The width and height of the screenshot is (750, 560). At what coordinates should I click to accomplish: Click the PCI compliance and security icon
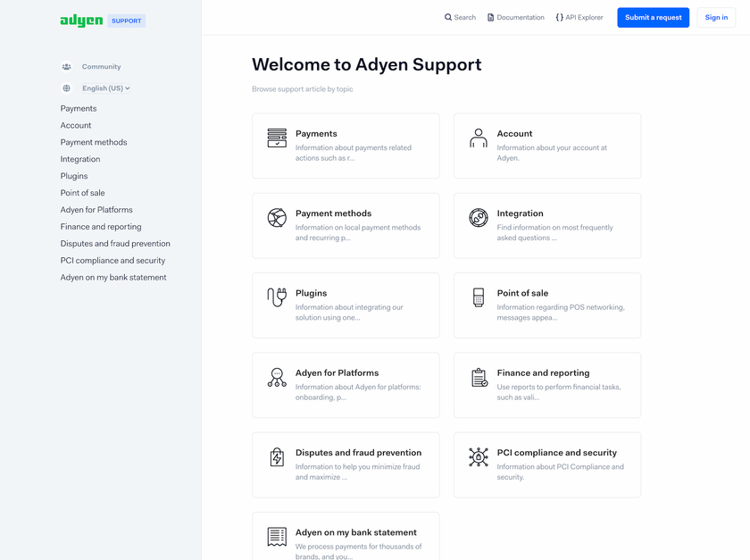click(x=479, y=457)
